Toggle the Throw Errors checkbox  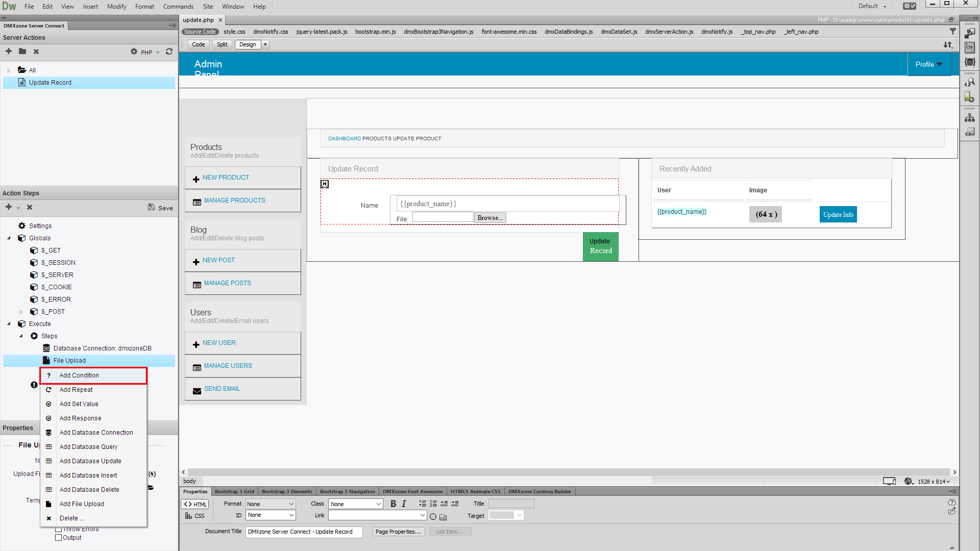(58, 529)
